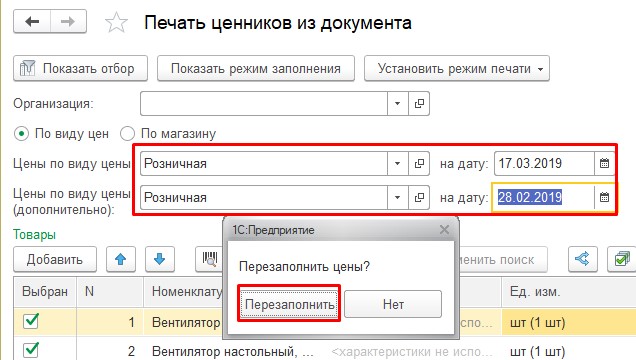Open linked record for first Розничная price type

click(419, 163)
